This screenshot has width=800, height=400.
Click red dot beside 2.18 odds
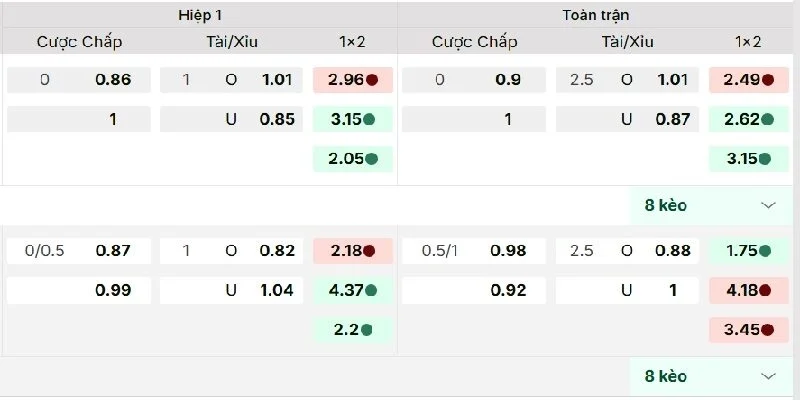pyautogui.click(x=369, y=251)
